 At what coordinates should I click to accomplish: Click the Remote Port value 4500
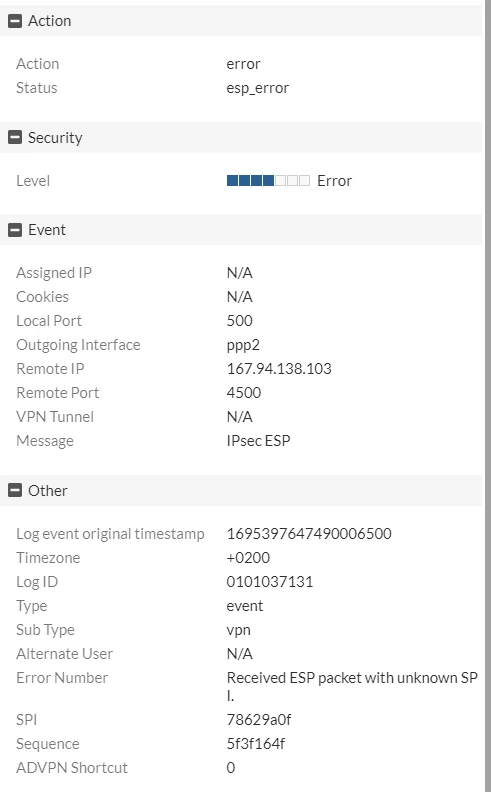tap(243, 393)
